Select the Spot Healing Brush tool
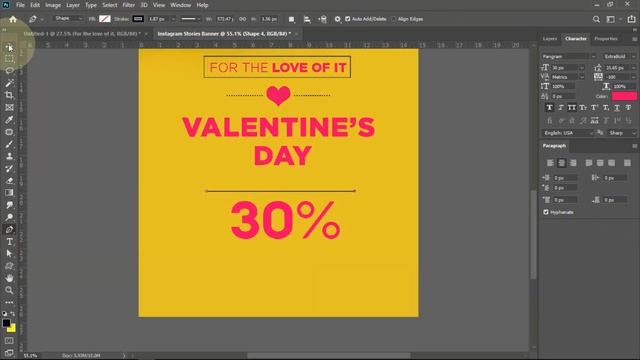Image resolution: width=640 pixels, height=360 pixels. tap(9, 132)
